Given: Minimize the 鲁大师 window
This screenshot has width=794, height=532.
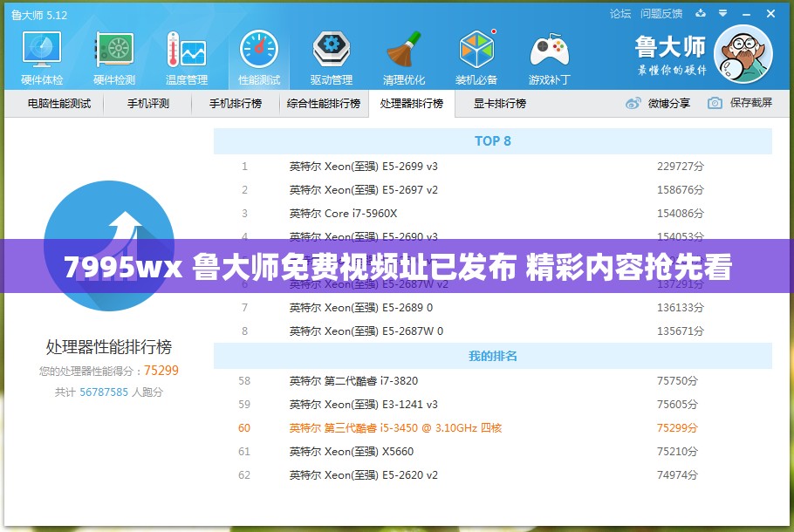Looking at the screenshot, I should [x=746, y=14].
